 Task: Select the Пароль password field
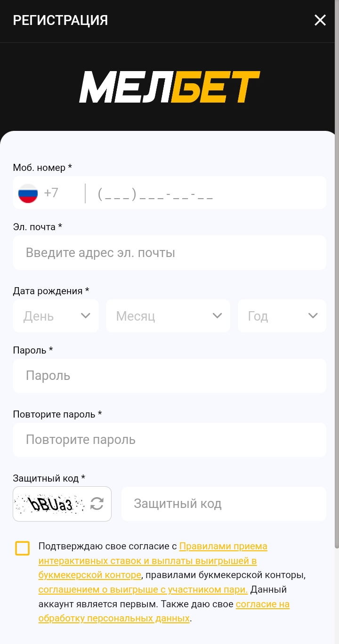pyautogui.click(x=169, y=376)
